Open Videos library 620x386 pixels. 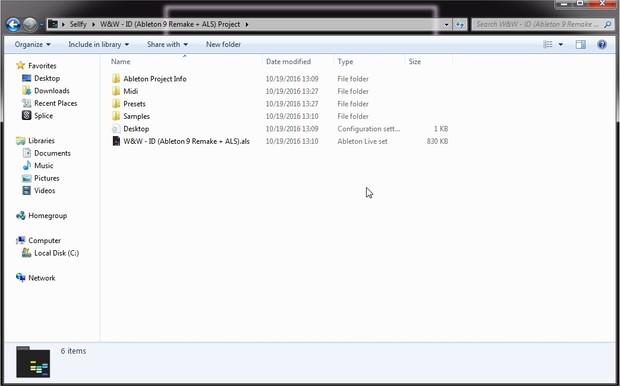coord(45,191)
